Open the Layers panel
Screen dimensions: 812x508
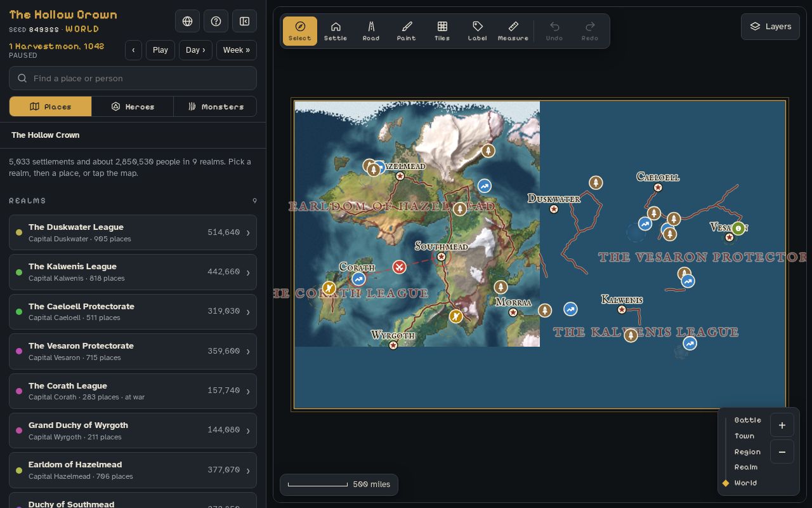pyautogui.click(x=770, y=27)
